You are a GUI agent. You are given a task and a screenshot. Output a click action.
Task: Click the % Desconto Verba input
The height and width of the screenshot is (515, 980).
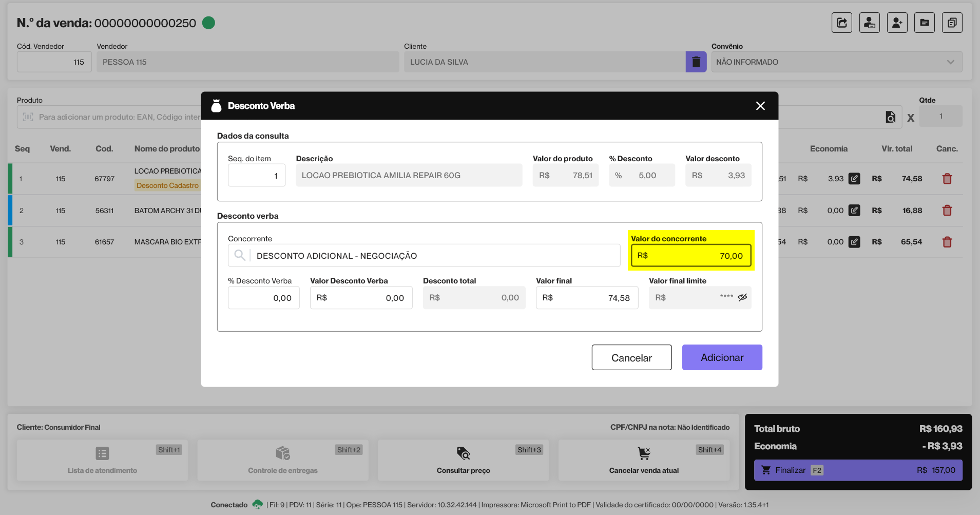(263, 298)
